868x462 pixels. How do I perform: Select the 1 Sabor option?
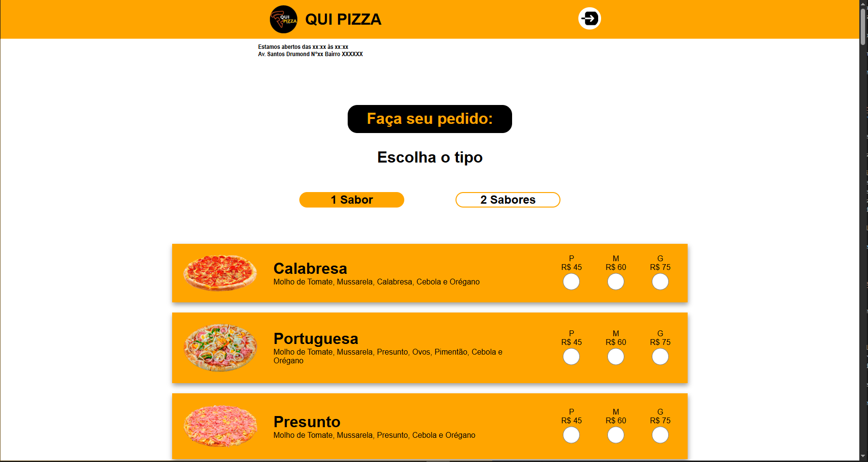(352, 200)
